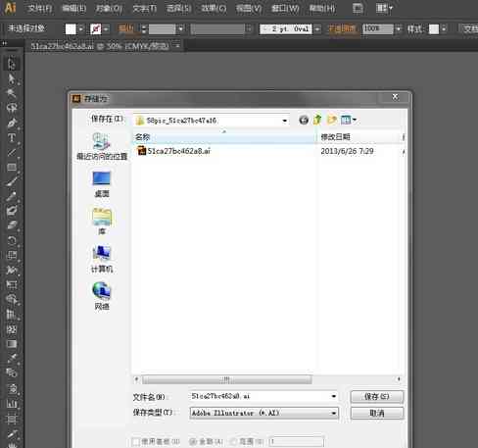Select file 51ca27bc462a8.ai in list

(x=174, y=151)
